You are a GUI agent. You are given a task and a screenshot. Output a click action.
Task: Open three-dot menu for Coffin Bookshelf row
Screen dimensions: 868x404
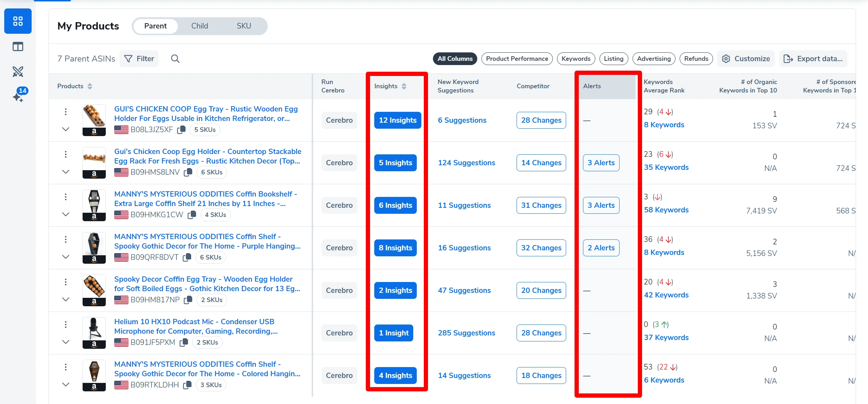(x=65, y=197)
